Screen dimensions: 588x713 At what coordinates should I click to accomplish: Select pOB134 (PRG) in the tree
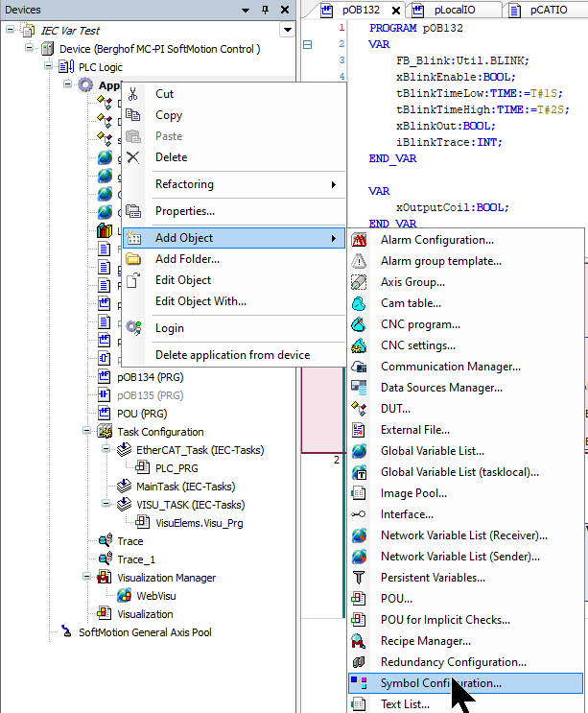point(151,377)
